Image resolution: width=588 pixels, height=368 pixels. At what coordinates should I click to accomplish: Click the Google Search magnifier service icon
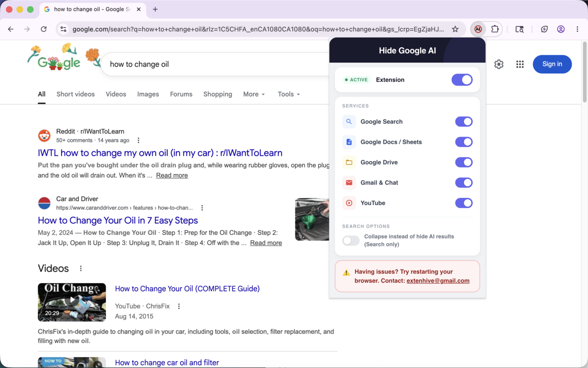coord(349,122)
